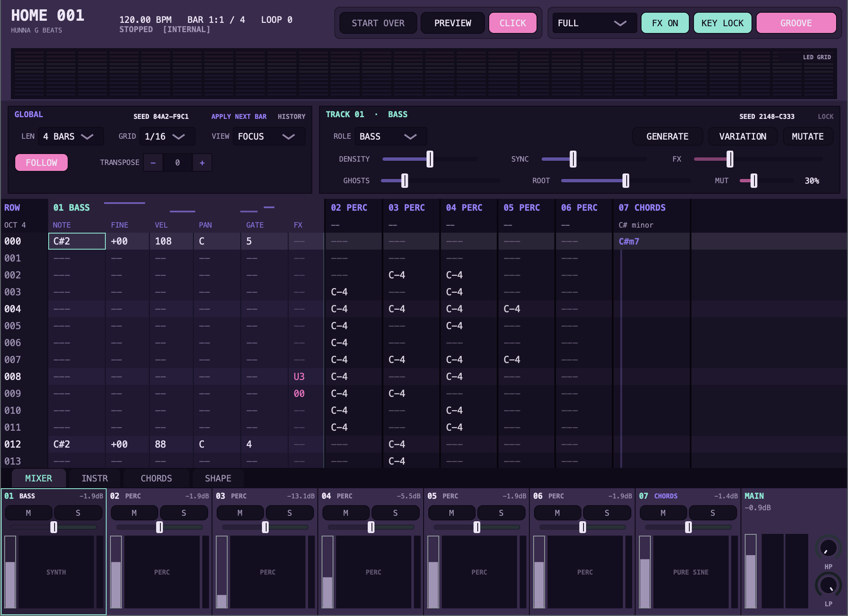Solo track 07 CHORDS in mixer
The width and height of the screenshot is (848, 616).
pyautogui.click(x=713, y=513)
